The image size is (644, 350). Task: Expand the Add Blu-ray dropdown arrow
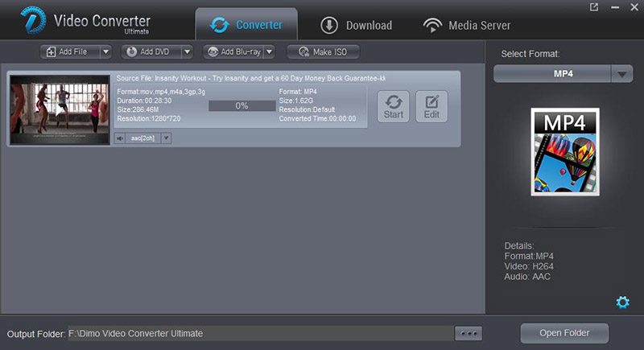coord(270,51)
